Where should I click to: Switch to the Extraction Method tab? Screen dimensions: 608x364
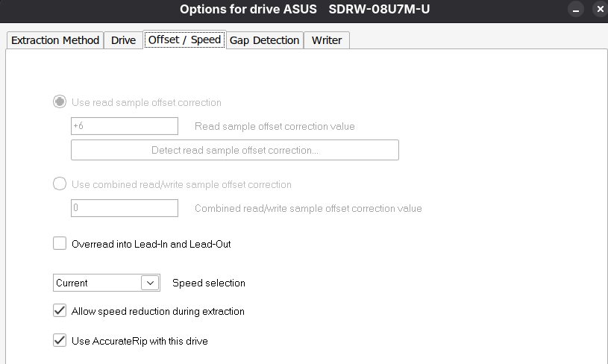coord(55,40)
